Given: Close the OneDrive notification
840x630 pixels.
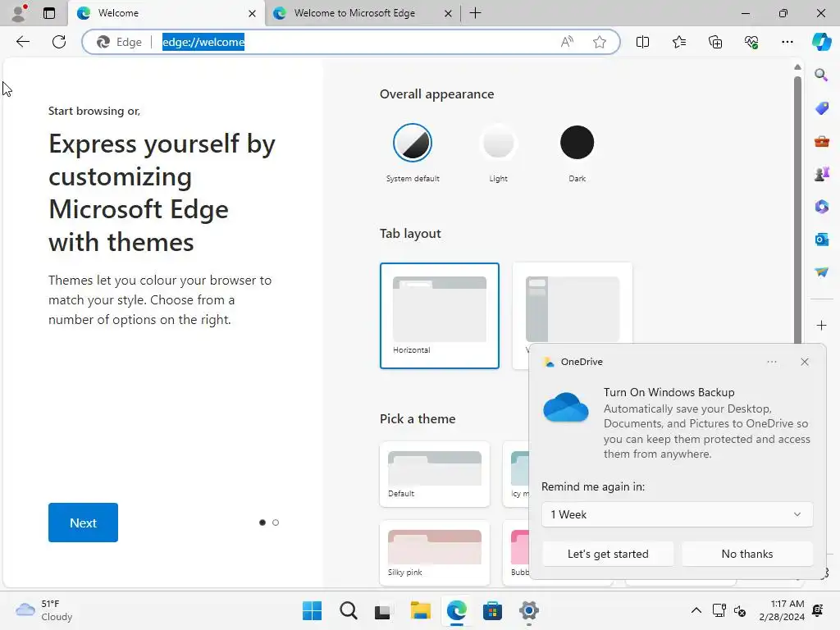Looking at the screenshot, I should pos(804,362).
